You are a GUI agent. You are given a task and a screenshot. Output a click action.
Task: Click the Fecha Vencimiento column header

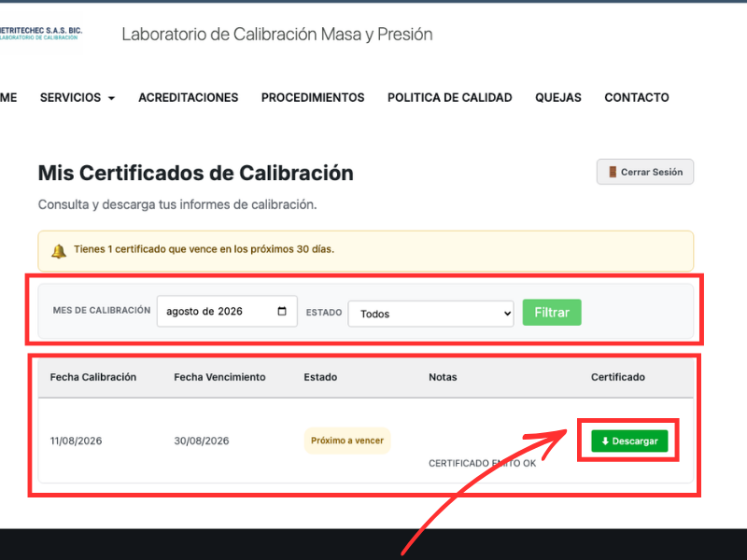[x=219, y=377]
